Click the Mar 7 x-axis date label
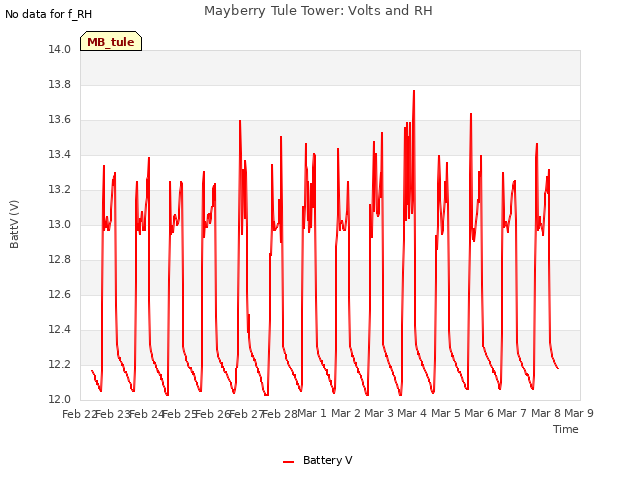Screen dimensions: 640x480 click(512, 413)
